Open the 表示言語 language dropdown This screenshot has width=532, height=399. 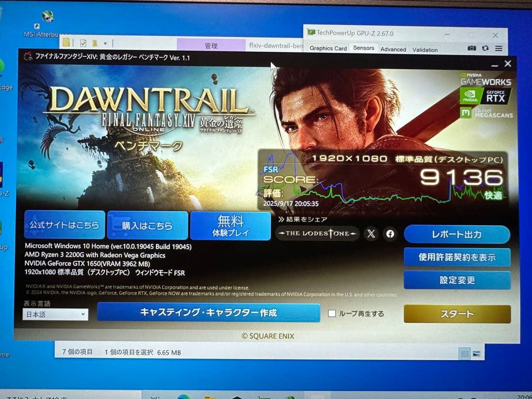tap(55, 314)
